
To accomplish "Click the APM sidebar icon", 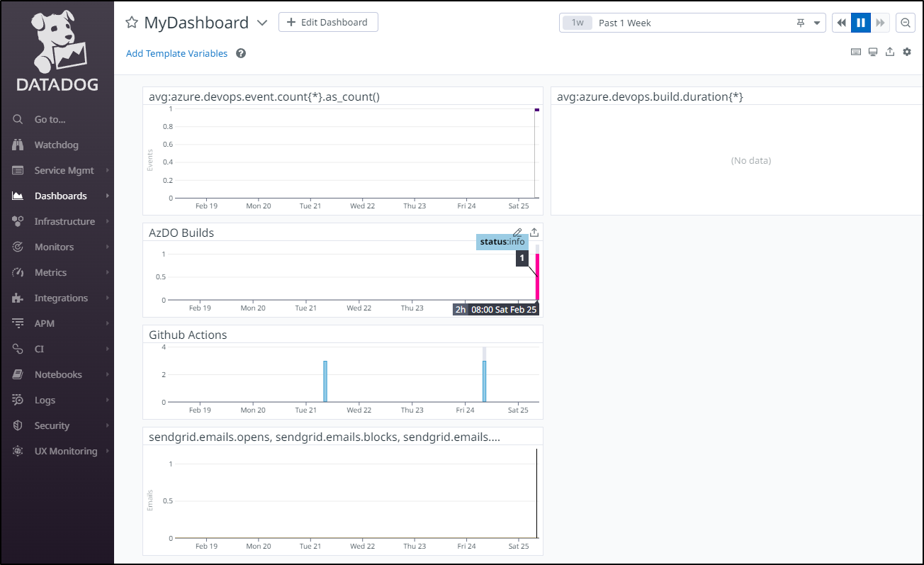I will 18,323.
